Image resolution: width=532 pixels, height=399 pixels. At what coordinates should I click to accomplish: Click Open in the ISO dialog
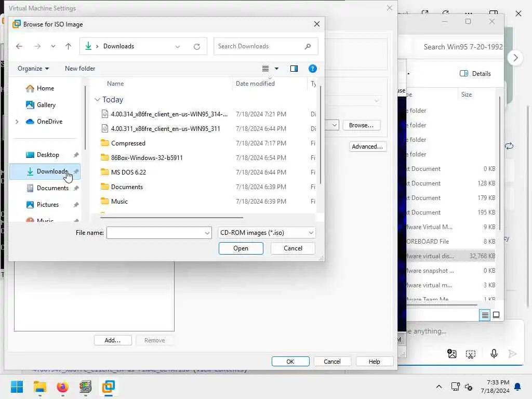pyautogui.click(x=241, y=248)
